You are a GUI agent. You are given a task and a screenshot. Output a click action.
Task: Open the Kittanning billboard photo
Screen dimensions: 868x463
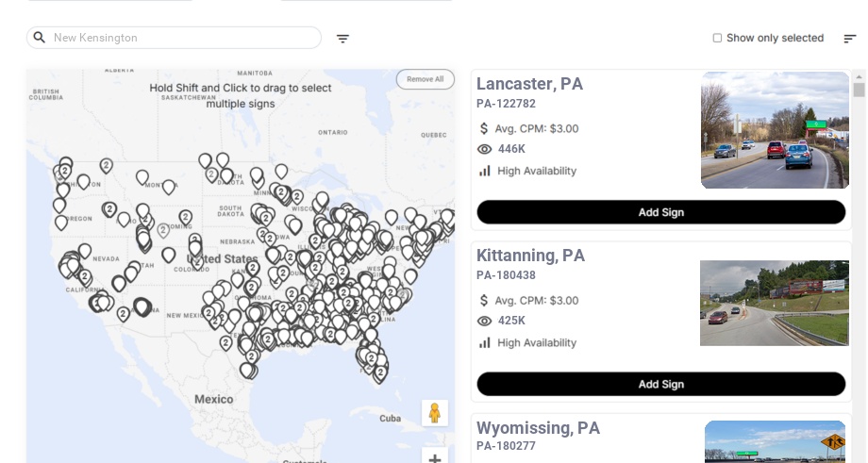click(775, 303)
